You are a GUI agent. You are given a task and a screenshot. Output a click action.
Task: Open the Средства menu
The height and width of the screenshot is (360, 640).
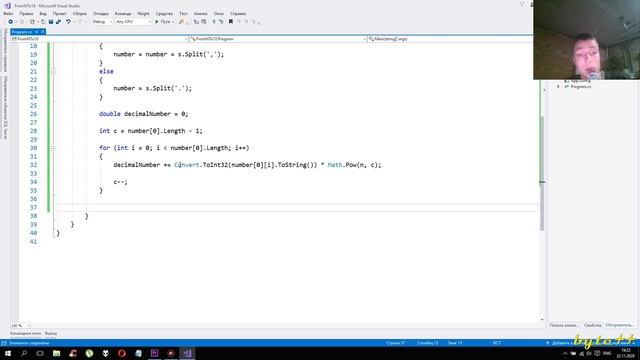pyautogui.click(x=164, y=13)
